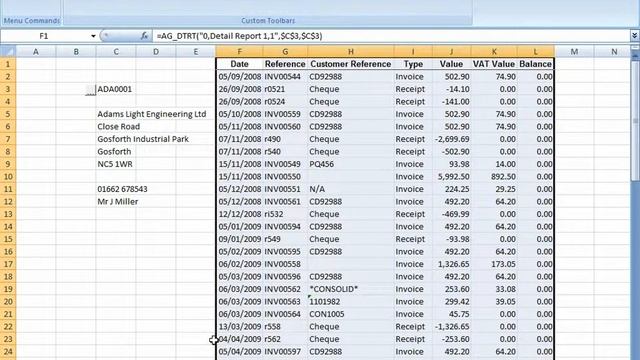Screen dimensions: 640x360
Task: Click the VAT Value header cell
Action: tap(494, 64)
